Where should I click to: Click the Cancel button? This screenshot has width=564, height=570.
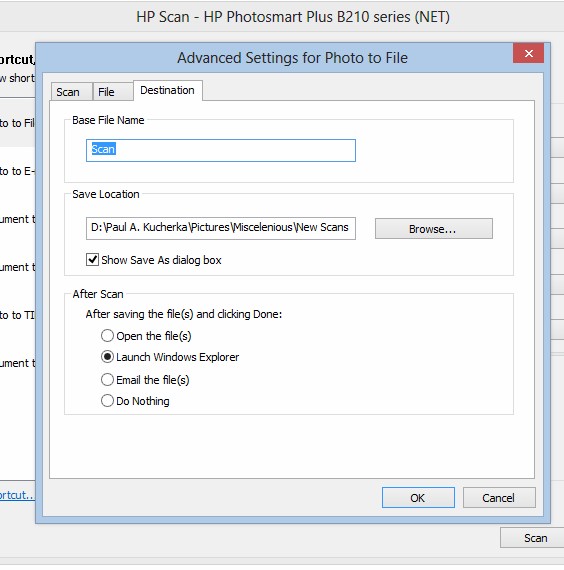click(499, 498)
